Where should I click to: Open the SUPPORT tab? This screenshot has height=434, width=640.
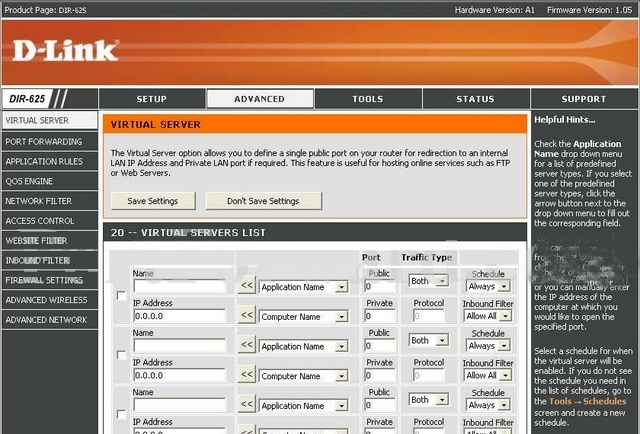tap(584, 99)
